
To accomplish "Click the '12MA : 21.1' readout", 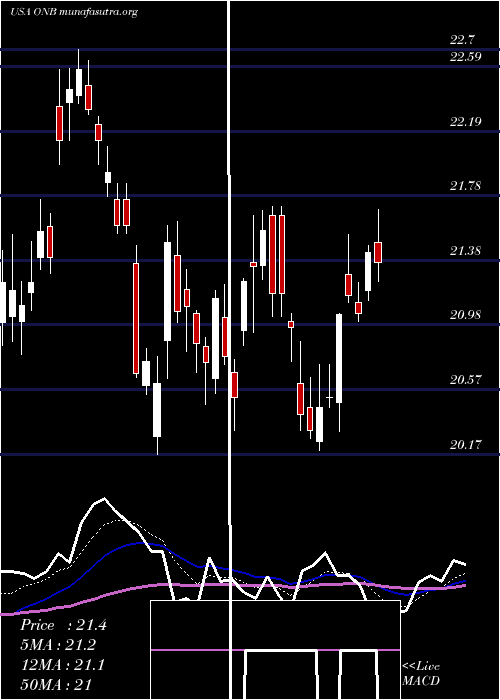I will click(63, 665).
